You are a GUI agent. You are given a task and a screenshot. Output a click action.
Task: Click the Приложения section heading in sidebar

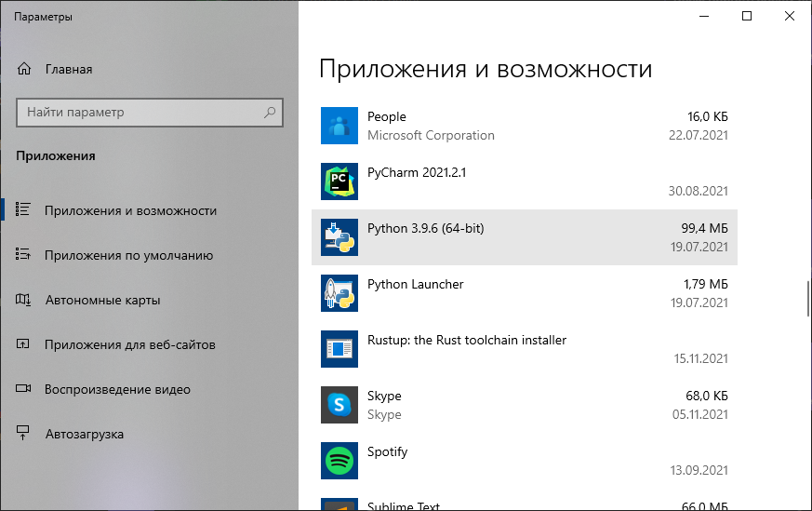click(x=56, y=156)
